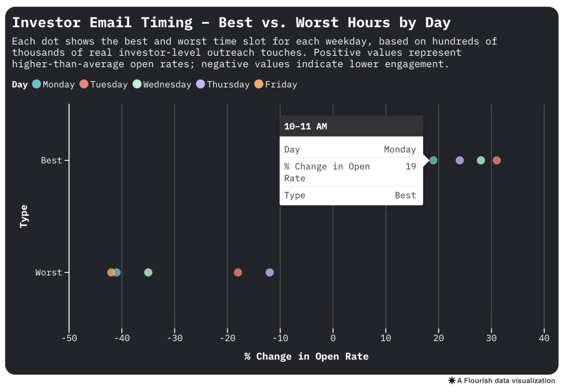
Task: Click the Flourish star logo icon
Action: coord(451,380)
